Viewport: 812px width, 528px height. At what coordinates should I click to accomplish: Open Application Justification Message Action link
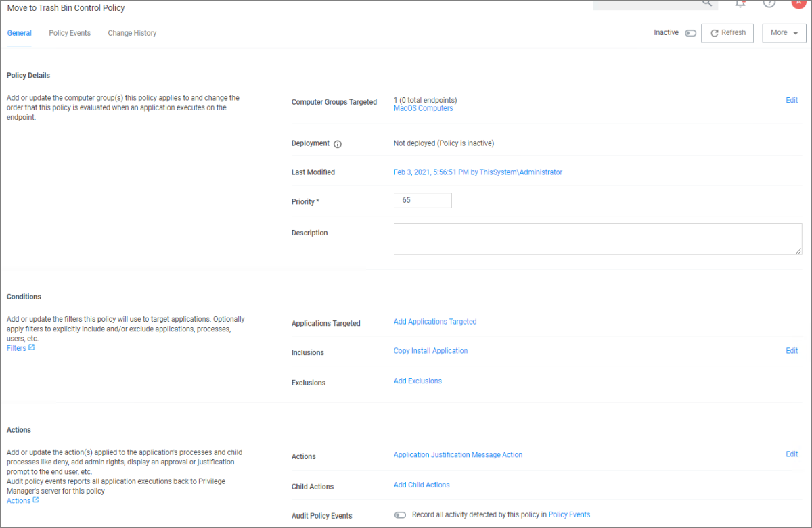coord(458,455)
